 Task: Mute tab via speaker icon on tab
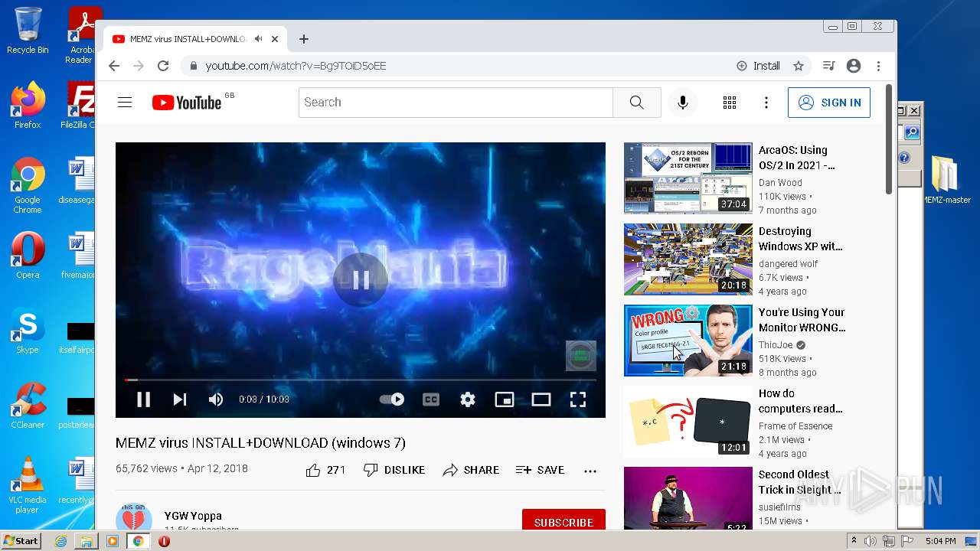[258, 39]
